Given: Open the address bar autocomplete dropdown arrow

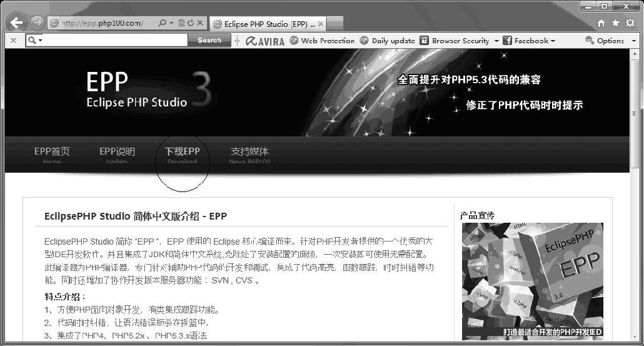Looking at the screenshot, I should [x=172, y=23].
